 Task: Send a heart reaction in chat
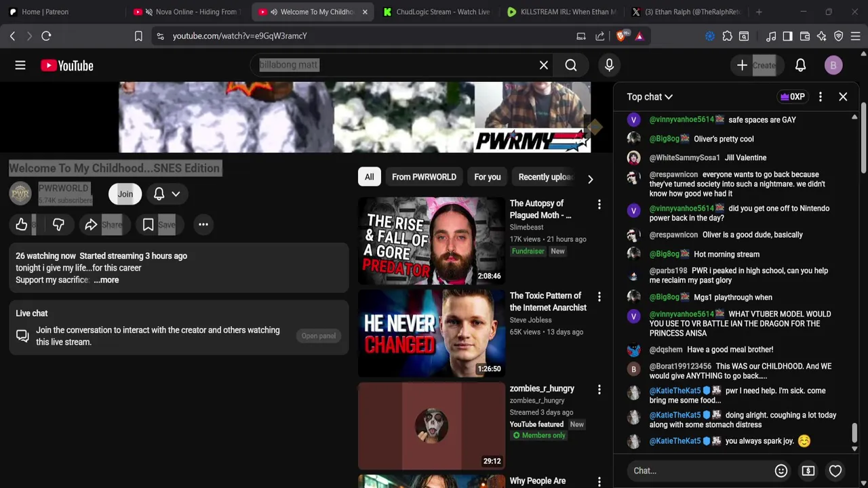point(835,470)
